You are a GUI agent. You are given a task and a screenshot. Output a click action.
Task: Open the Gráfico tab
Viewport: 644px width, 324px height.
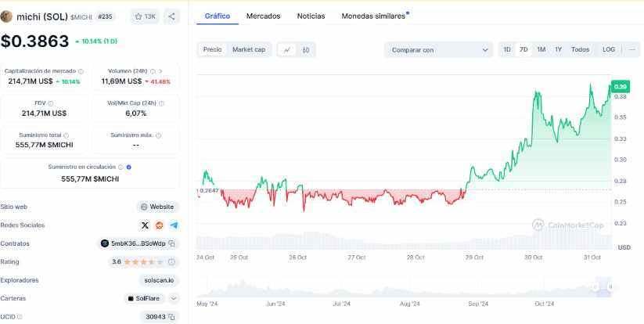218,16
